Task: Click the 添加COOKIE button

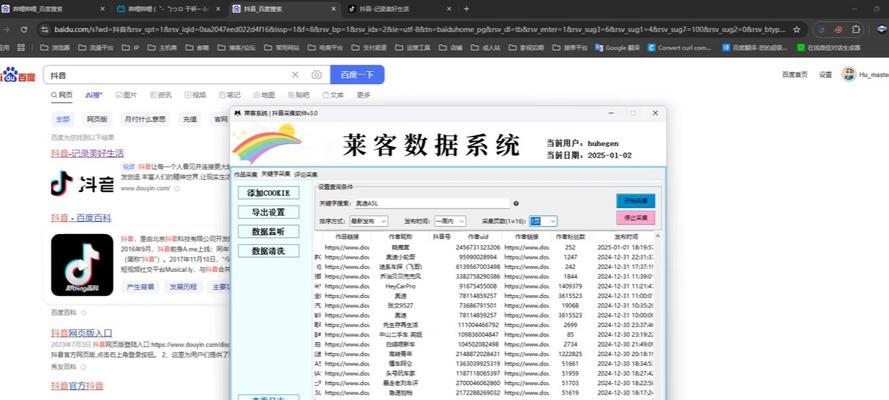Action: (x=269, y=193)
